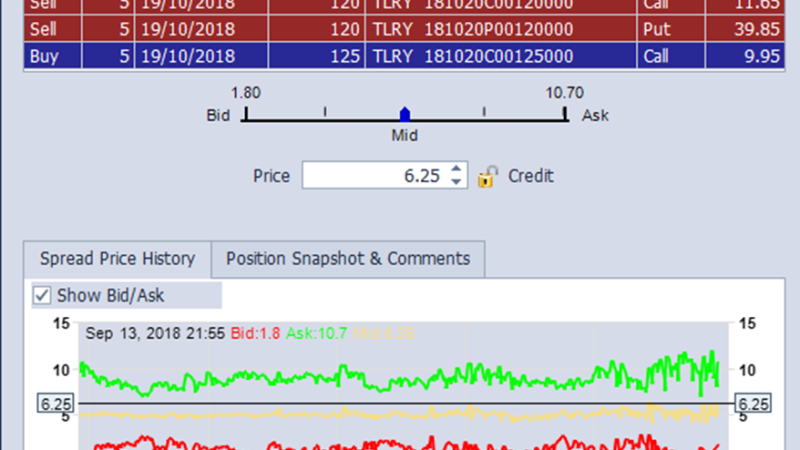Click the green Ask line in the chart
800x450 pixels.
[300, 378]
